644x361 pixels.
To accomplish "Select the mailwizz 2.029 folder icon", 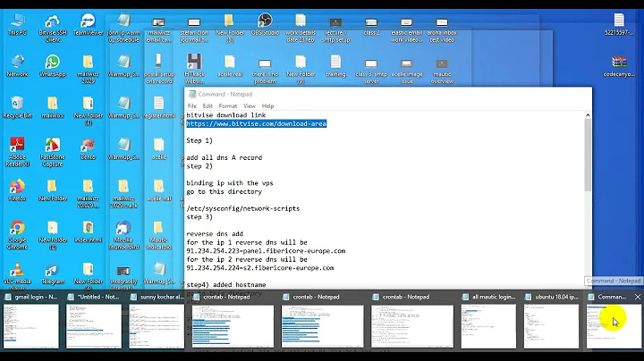I will point(88,70).
